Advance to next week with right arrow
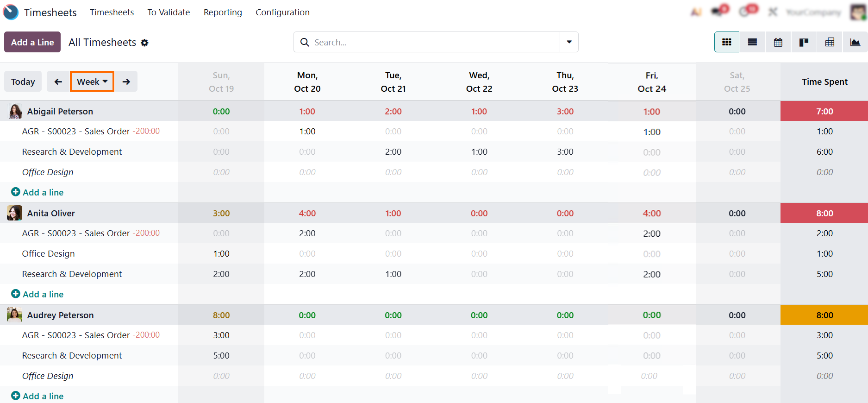Image resolution: width=868 pixels, height=403 pixels. point(126,82)
